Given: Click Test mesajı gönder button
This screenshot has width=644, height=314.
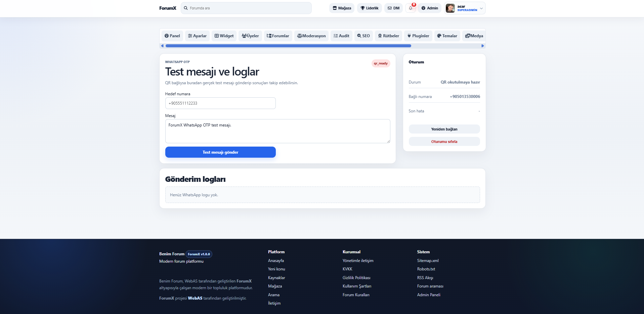Looking at the screenshot, I should [x=220, y=152].
